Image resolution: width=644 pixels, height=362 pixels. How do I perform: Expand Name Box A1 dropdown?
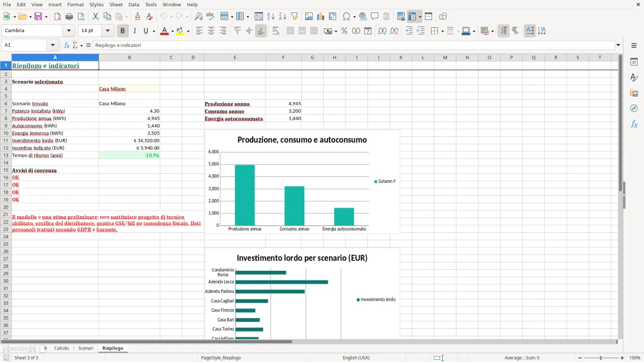pos(53,46)
